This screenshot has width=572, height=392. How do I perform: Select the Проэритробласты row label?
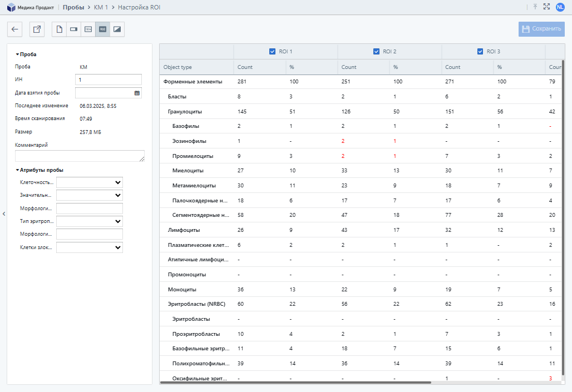point(196,334)
